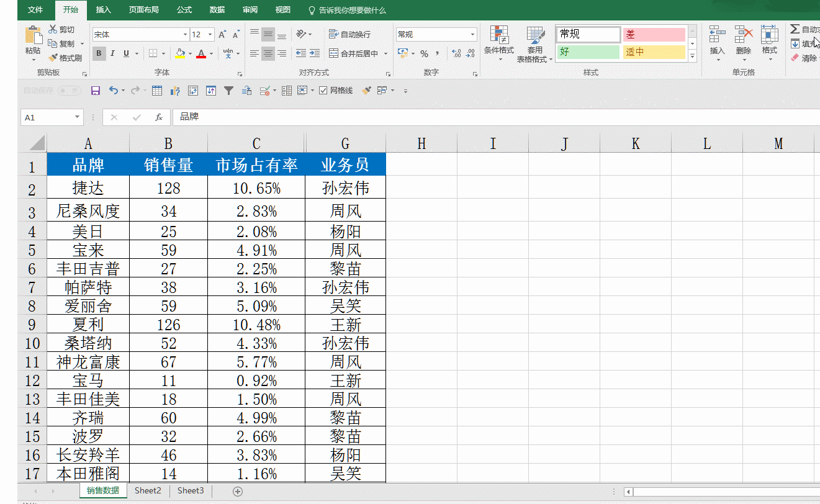Click the accounting number format icon
820x504 pixels.
[x=402, y=53]
